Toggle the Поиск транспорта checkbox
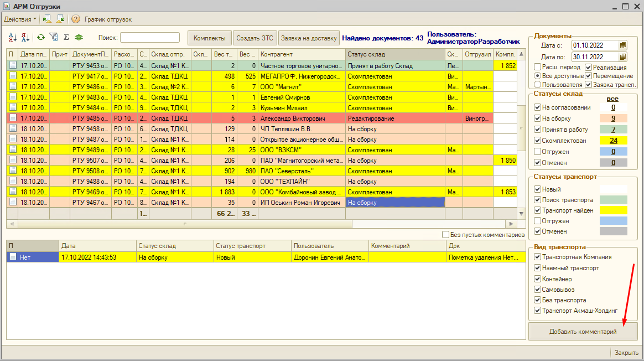644x361 pixels. (x=537, y=200)
